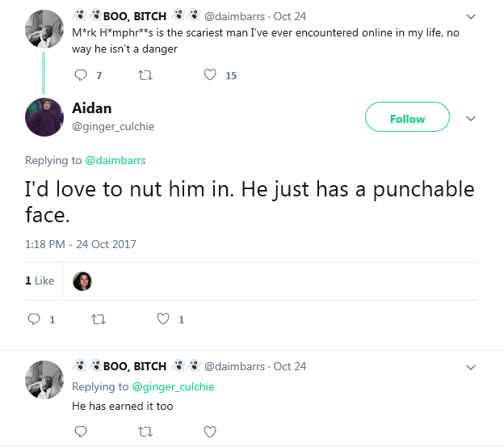
Task: Click the top tweet author's avatar
Action: point(45,30)
